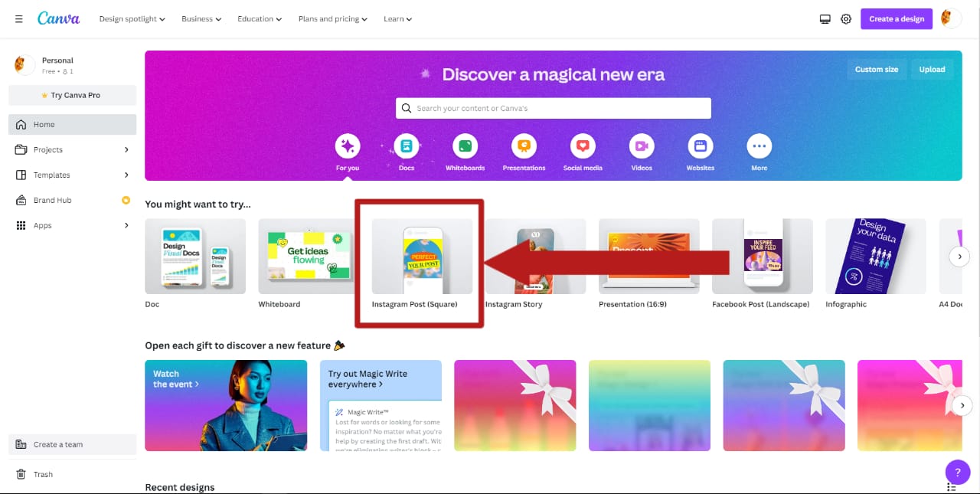Open the Watch the event card
This screenshot has width=980, height=494.
226,405
